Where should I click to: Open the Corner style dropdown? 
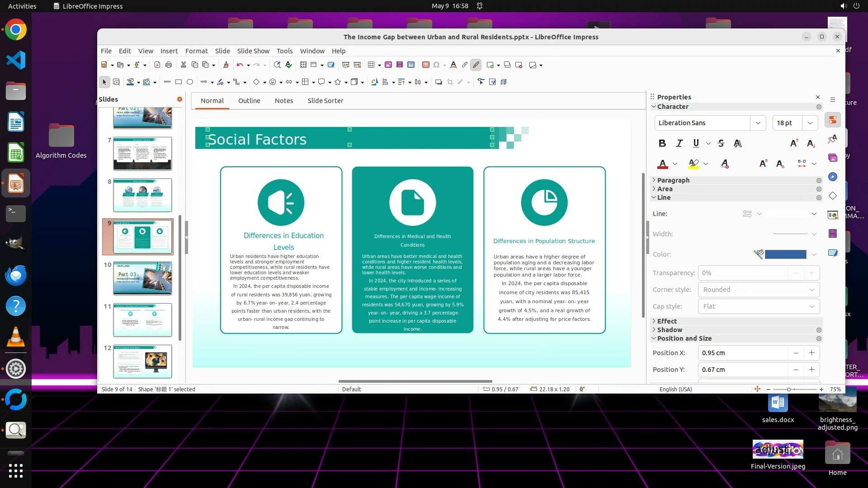[759, 290]
